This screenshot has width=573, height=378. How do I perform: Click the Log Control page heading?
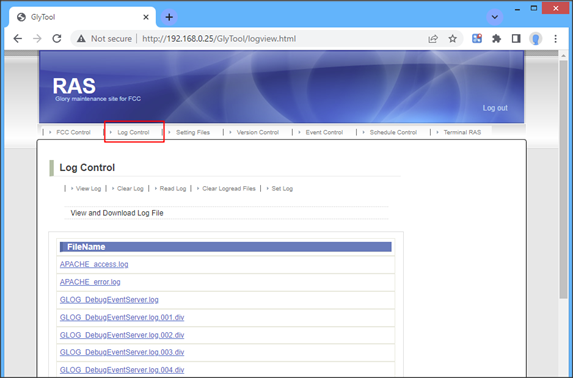(87, 168)
